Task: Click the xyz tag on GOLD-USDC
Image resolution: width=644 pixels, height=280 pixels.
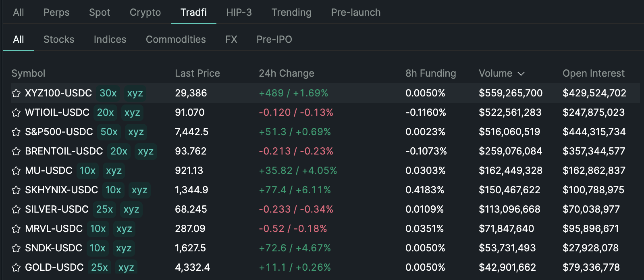Action: tap(126, 267)
